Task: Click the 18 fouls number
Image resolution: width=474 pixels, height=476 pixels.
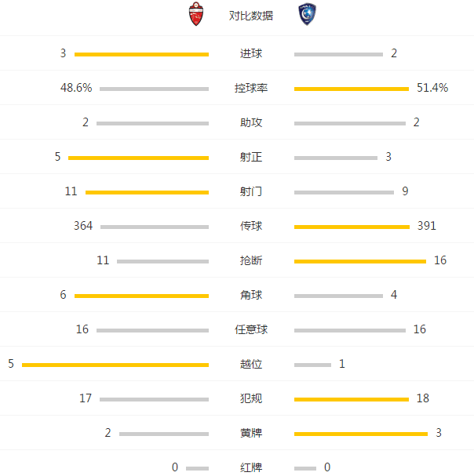Action: pyautogui.click(x=423, y=398)
